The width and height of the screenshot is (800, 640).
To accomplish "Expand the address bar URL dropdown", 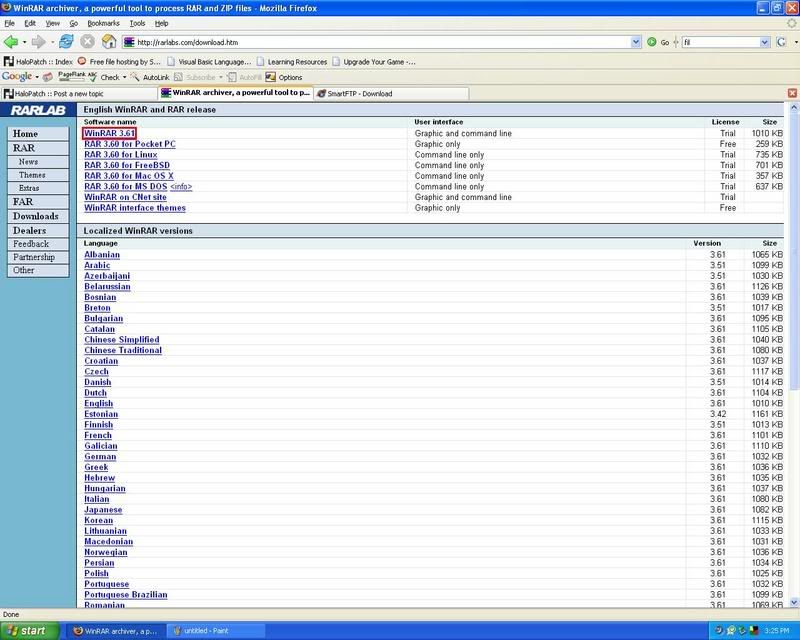I will click(636, 42).
